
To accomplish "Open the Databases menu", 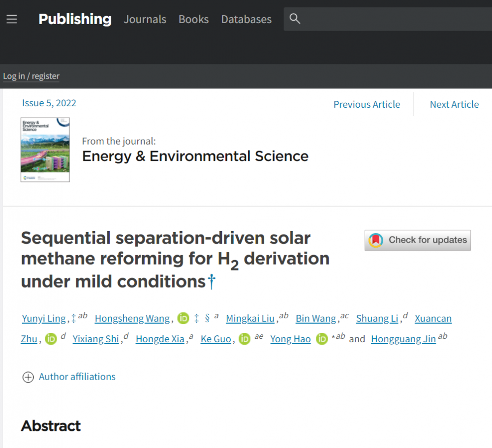I will click(246, 19).
